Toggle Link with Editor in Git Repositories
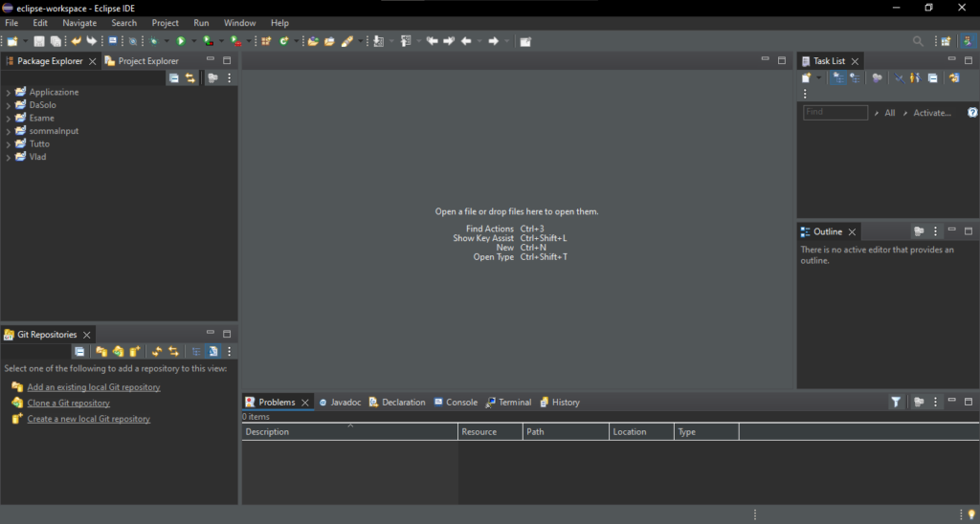Image resolution: width=980 pixels, height=524 pixels. click(173, 352)
